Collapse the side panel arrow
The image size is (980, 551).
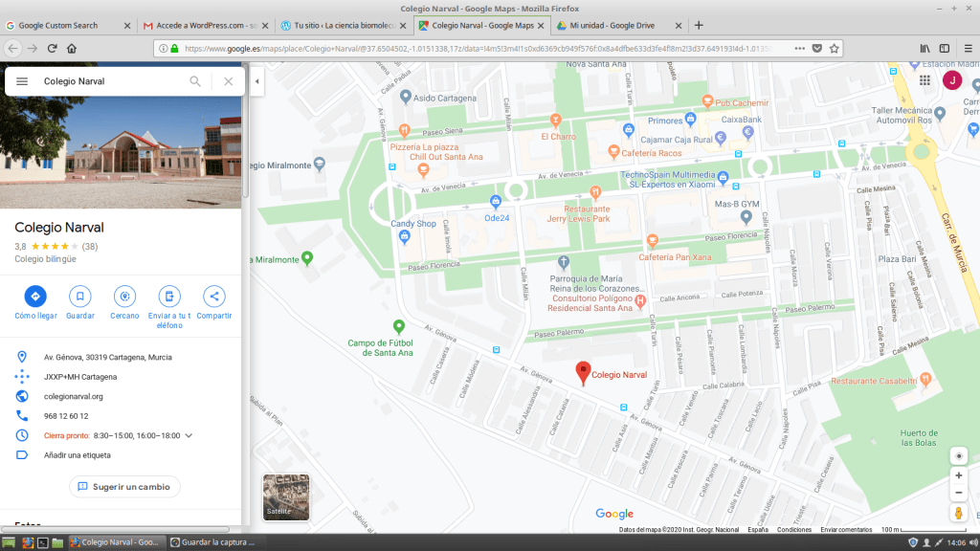(256, 82)
